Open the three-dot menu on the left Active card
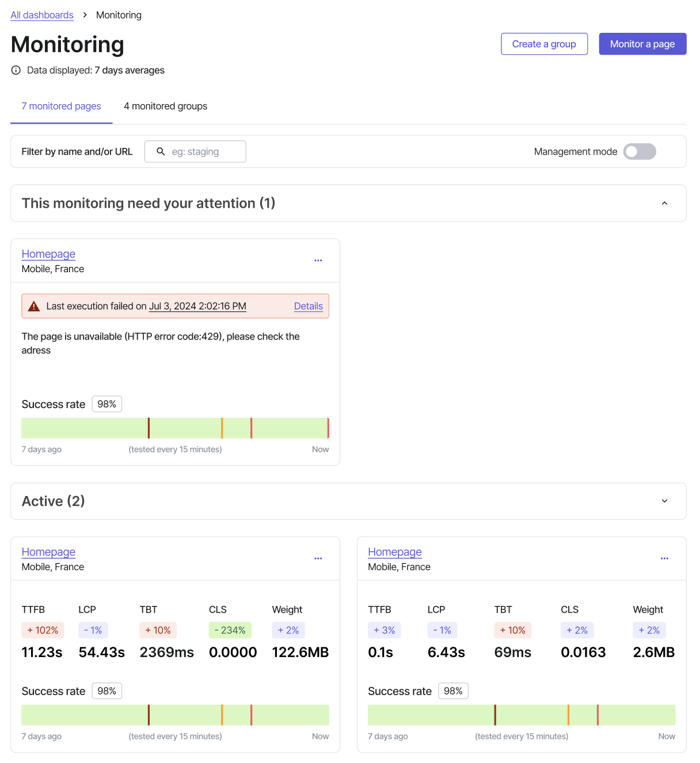 (318, 558)
